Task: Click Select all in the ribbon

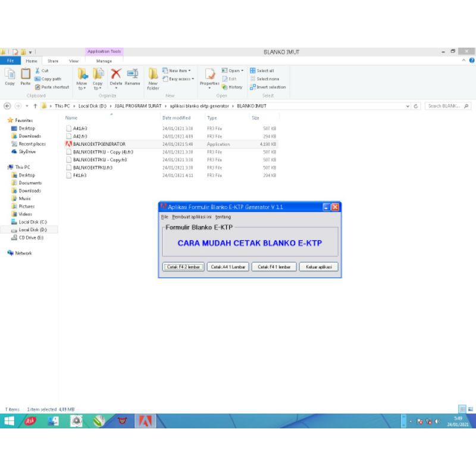Action: click(262, 70)
